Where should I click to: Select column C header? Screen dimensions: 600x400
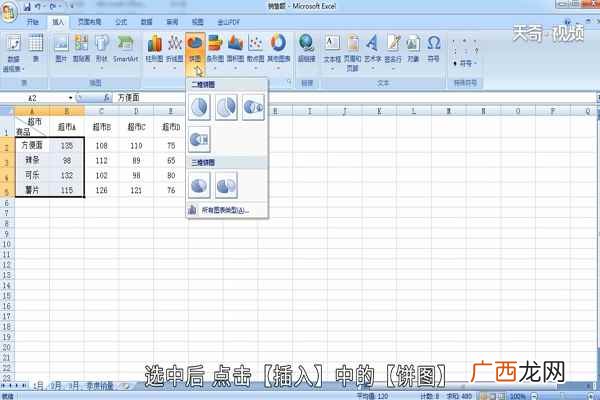(x=101, y=111)
